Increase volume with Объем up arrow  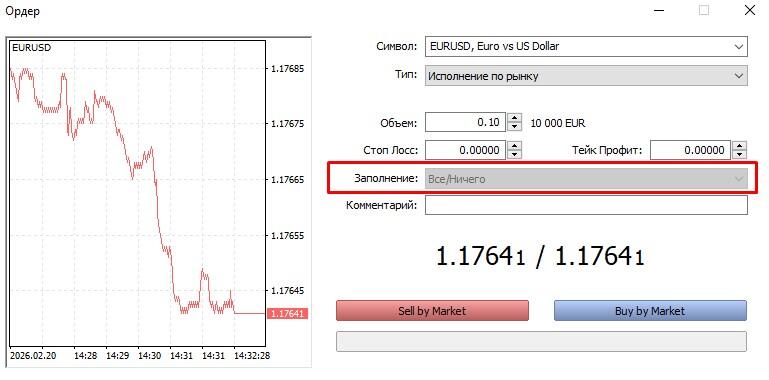514,118
